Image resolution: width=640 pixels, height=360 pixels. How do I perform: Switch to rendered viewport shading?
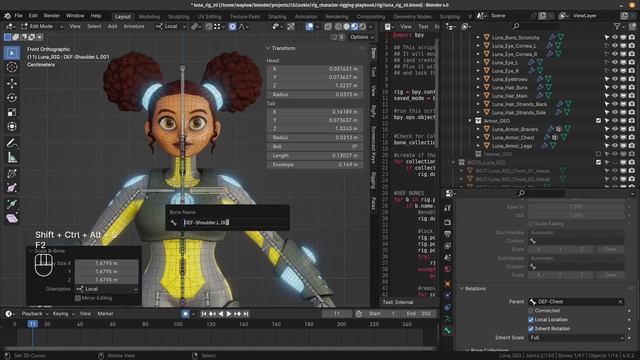coord(362,27)
